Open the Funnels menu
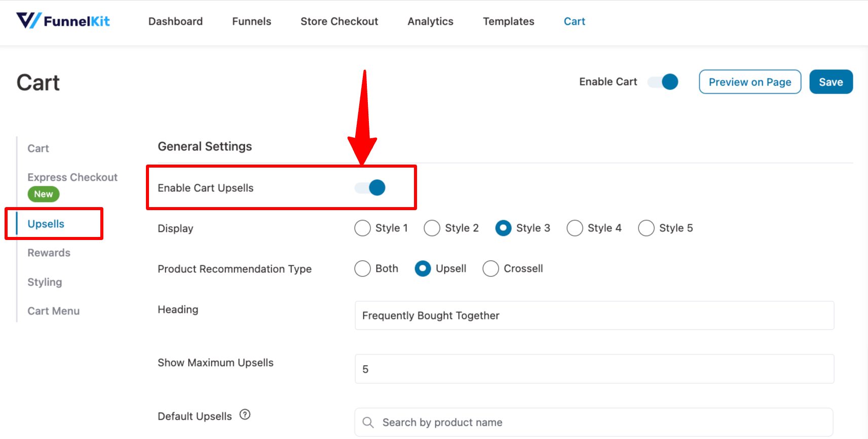 (252, 21)
